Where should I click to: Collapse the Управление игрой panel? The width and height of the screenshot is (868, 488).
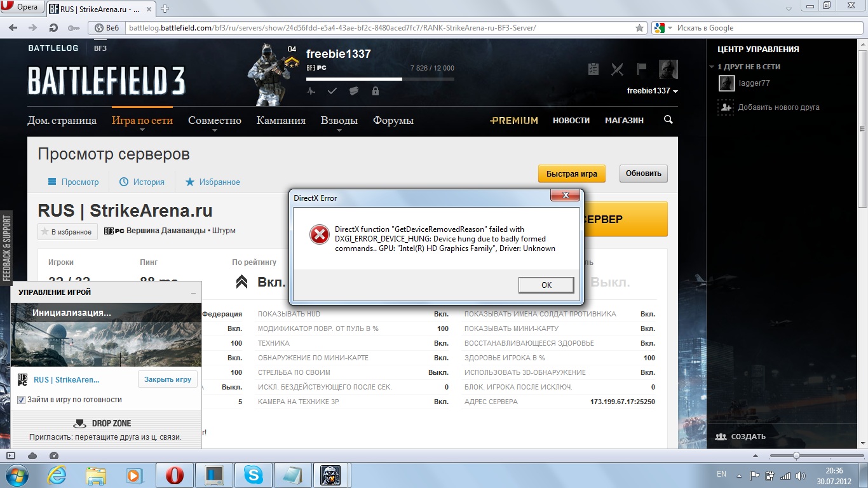pos(193,293)
